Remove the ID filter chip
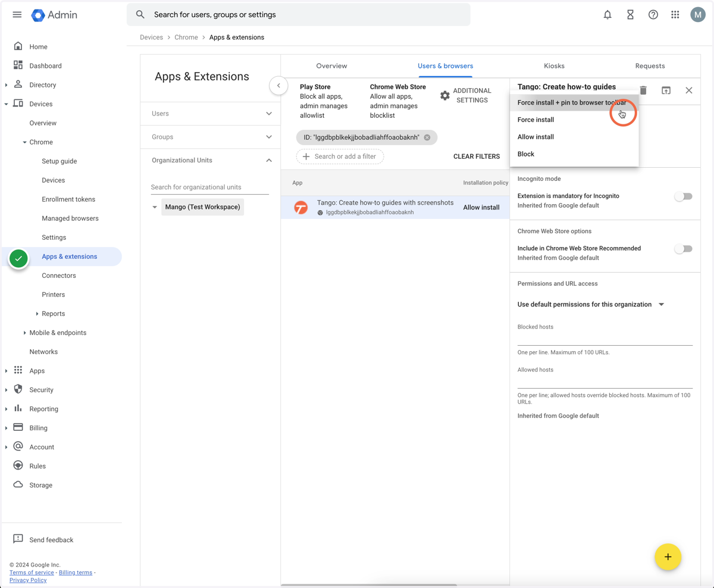Image resolution: width=714 pixels, height=588 pixels. (x=427, y=137)
